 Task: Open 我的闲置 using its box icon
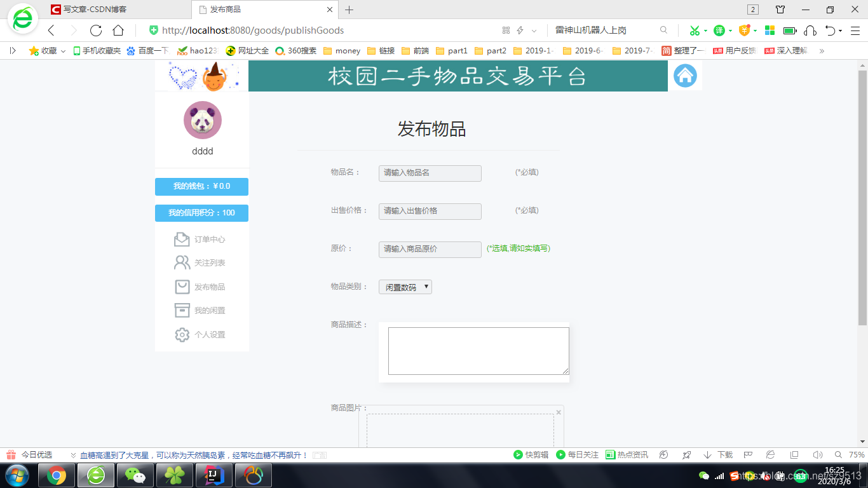pos(182,311)
